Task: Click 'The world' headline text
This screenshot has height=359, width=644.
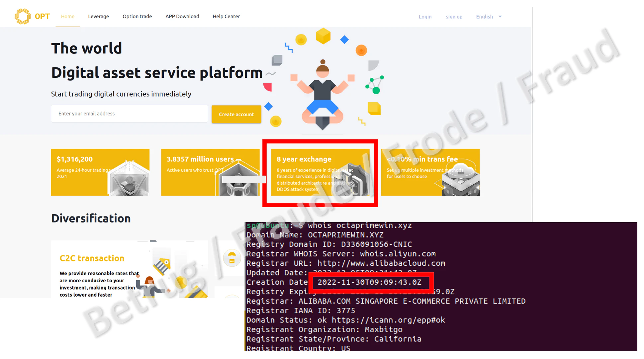Action: tap(86, 48)
